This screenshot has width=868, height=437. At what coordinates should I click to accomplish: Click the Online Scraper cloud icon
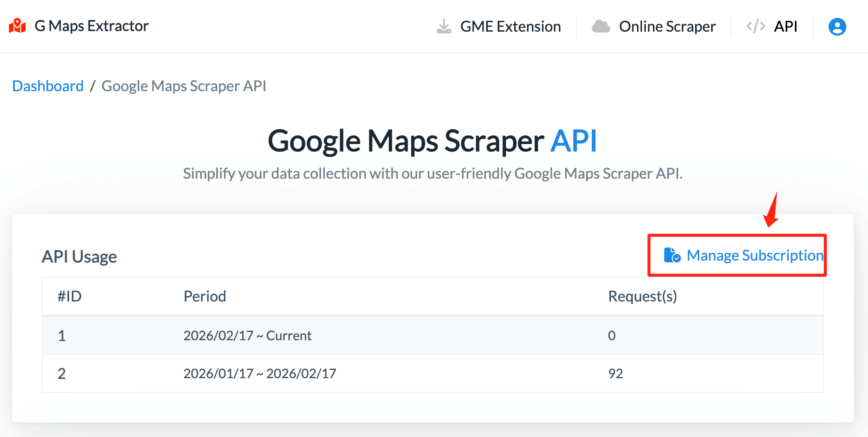pyautogui.click(x=601, y=26)
